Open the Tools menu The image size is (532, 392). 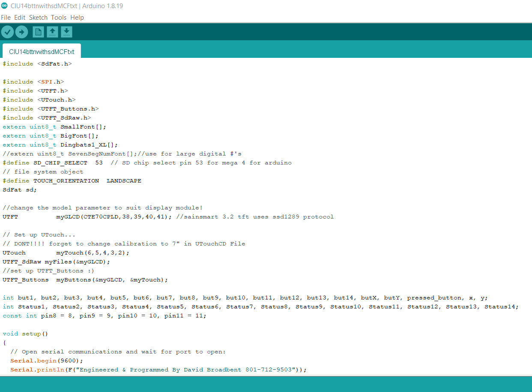coord(59,18)
